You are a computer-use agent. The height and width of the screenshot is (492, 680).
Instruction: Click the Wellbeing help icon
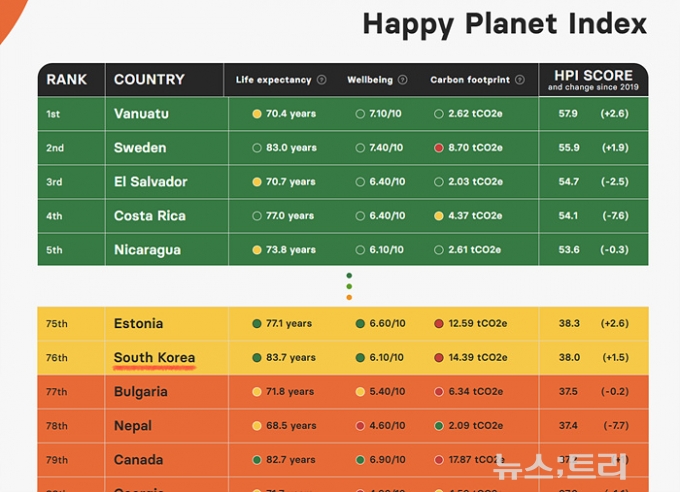(x=402, y=80)
